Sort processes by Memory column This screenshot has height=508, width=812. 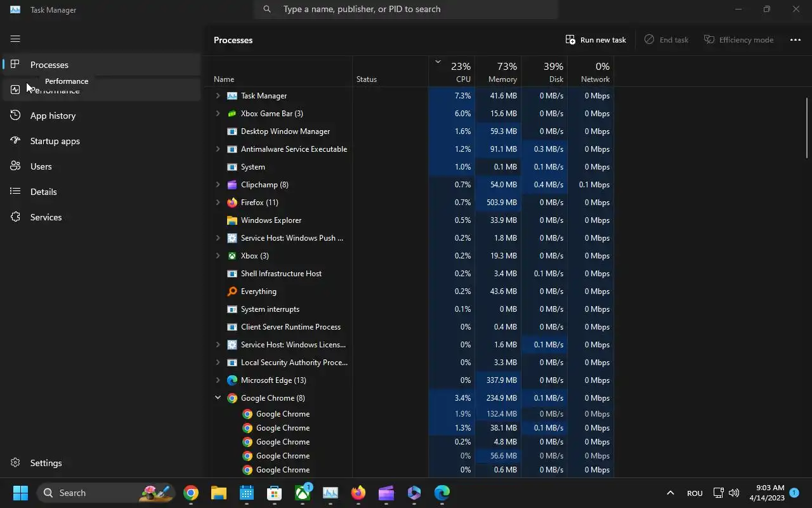pyautogui.click(x=498, y=71)
